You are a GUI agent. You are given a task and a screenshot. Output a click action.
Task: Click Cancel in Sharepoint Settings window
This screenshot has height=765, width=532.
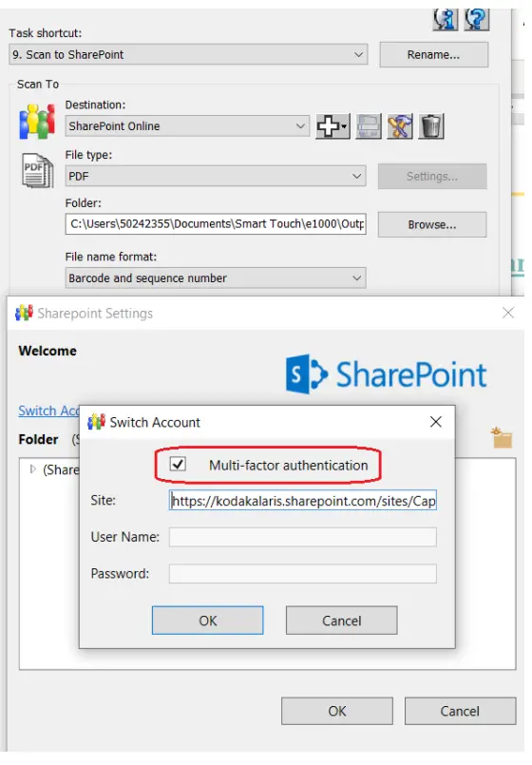(x=460, y=711)
